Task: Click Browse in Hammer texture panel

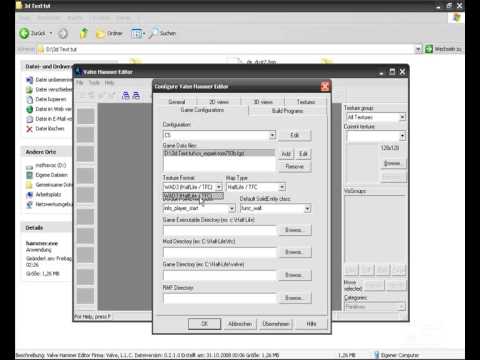Action: click(392, 163)
